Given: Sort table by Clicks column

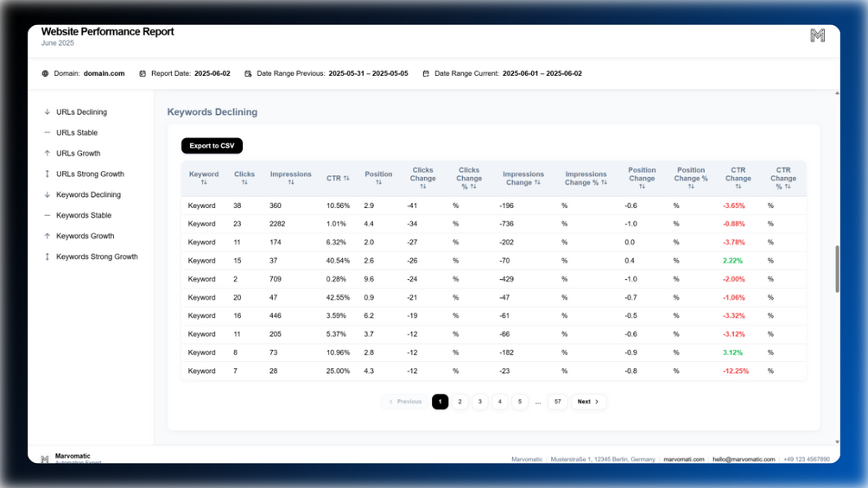Looking at the screenshot, I should click(x=244, y=178).
